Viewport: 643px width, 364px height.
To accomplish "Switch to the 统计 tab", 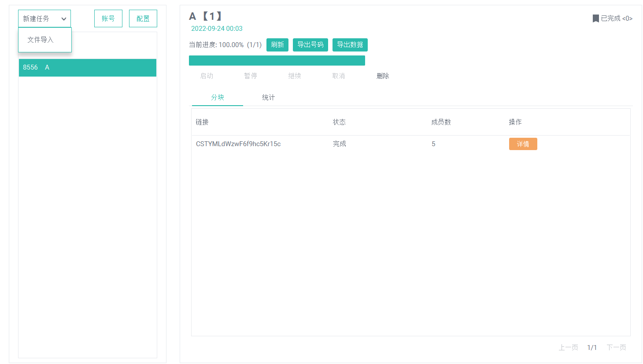I will [268, 97].
